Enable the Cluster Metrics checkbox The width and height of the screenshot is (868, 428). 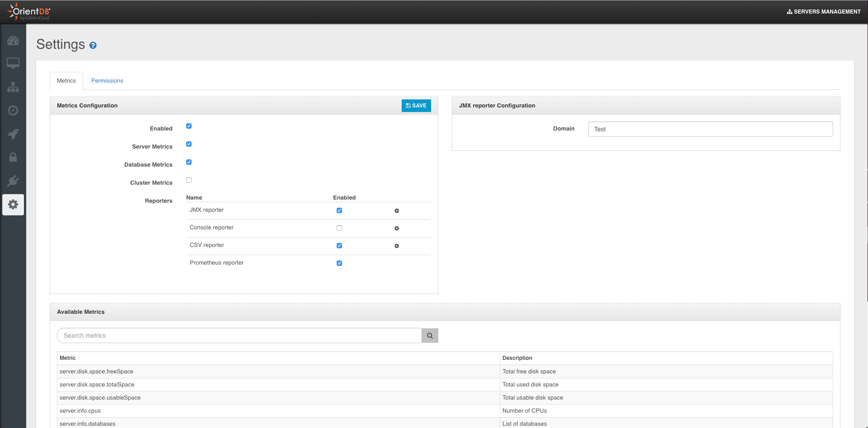point(189,180)
